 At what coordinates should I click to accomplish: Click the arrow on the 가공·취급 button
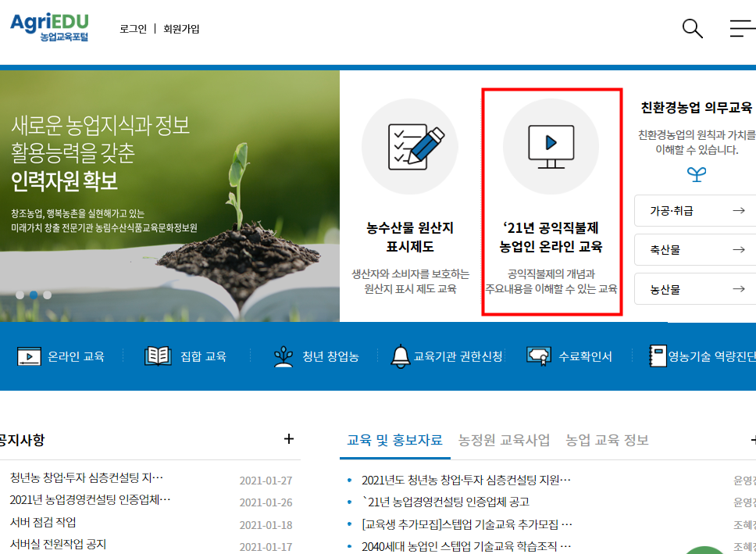click(739, 210)
